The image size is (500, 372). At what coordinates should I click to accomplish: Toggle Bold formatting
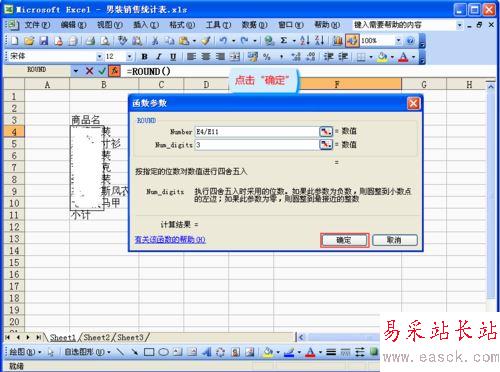point(144,57)
